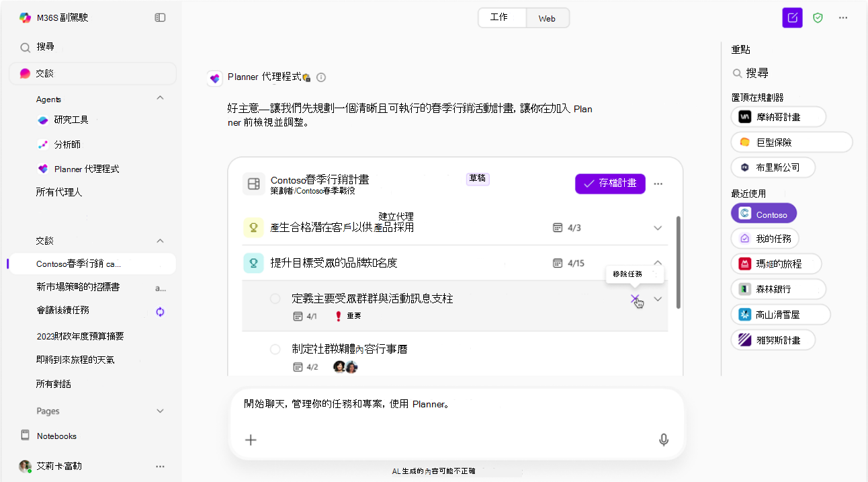This screenshot has width=868, height=482.
Task: Select 高山滑雪屋 recent chip
Action: coord(781,315)
